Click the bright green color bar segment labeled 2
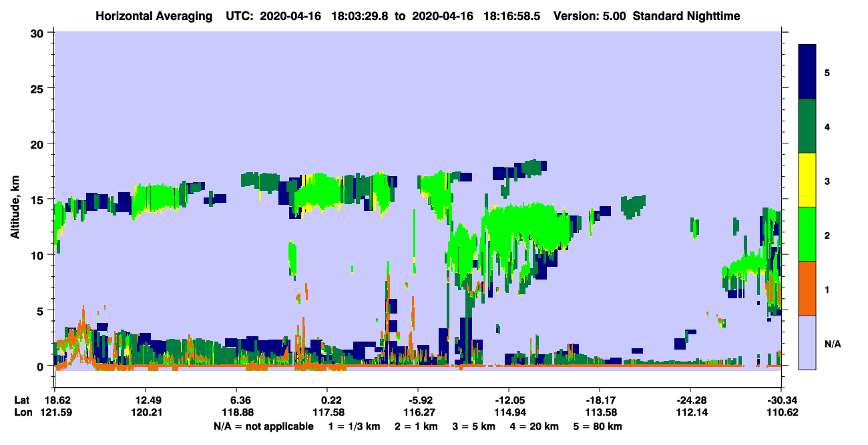This screenshot has width=868, height=445. (x=807, y=234)
